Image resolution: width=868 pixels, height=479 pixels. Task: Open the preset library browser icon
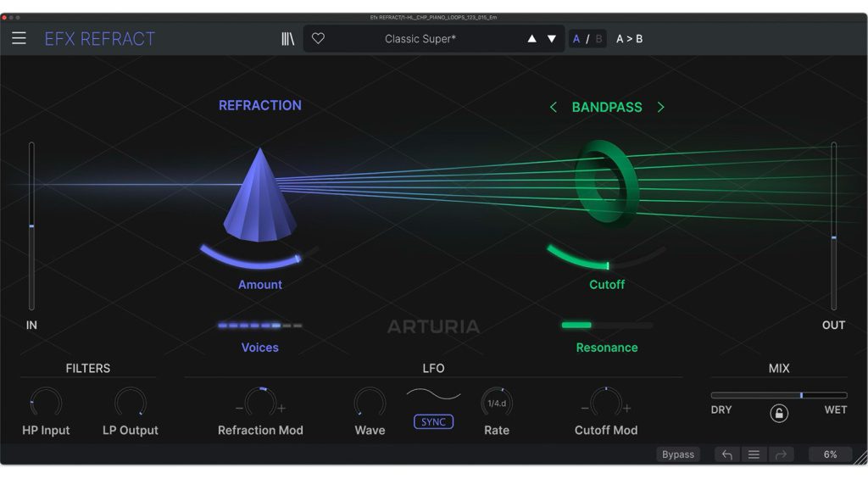288,39
